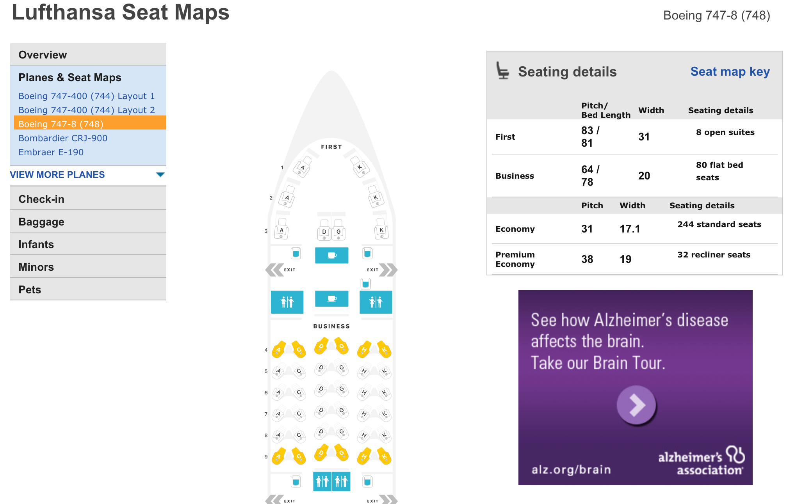
Task: Click the Alzheimer's Brain Tour arrow button
Action: coord(636,405)
